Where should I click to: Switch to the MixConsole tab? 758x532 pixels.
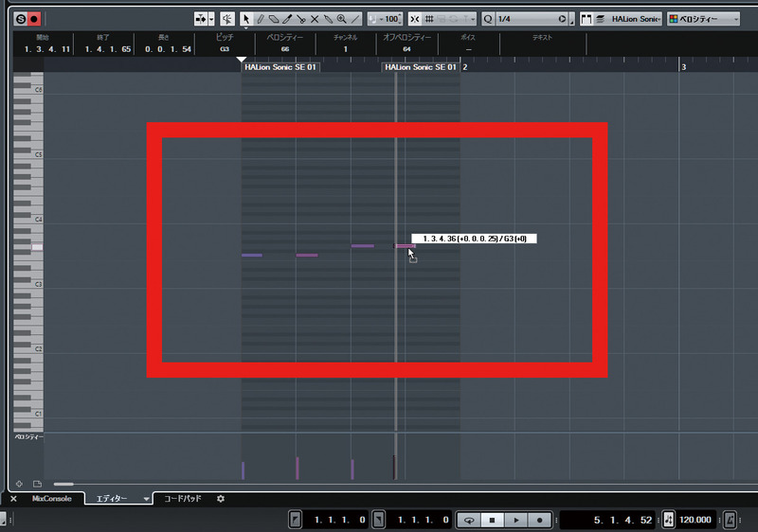coord(52,499)
